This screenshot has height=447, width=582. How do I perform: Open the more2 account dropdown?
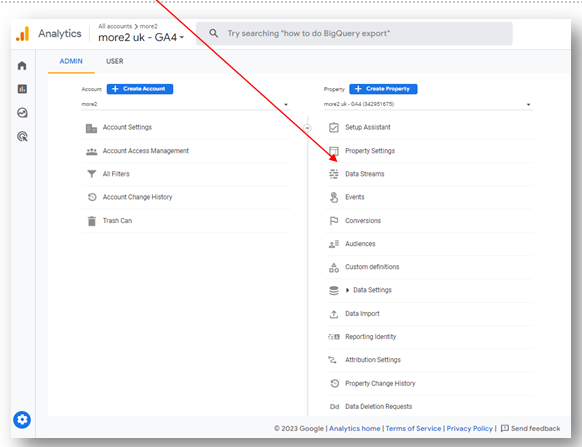click(x=185, y=104)
